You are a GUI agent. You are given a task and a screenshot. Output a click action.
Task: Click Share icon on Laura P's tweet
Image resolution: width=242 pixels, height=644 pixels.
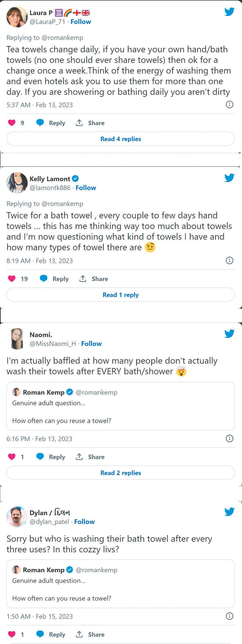(x=79, y=123)
